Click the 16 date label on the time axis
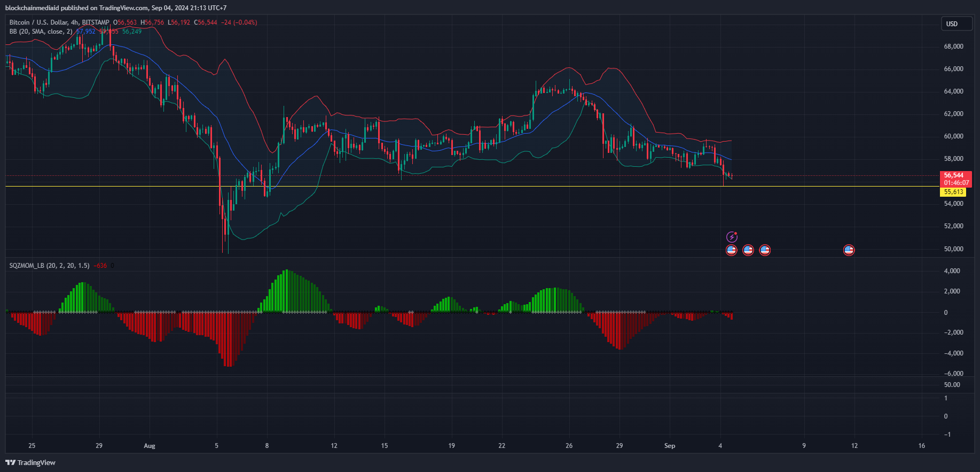980x472 pixels. [922, 446]
